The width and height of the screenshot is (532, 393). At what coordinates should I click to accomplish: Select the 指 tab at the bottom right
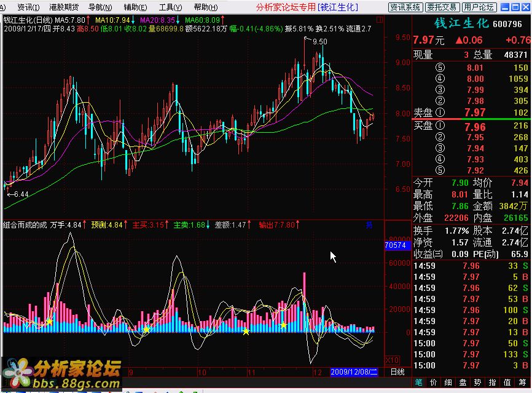492,383
